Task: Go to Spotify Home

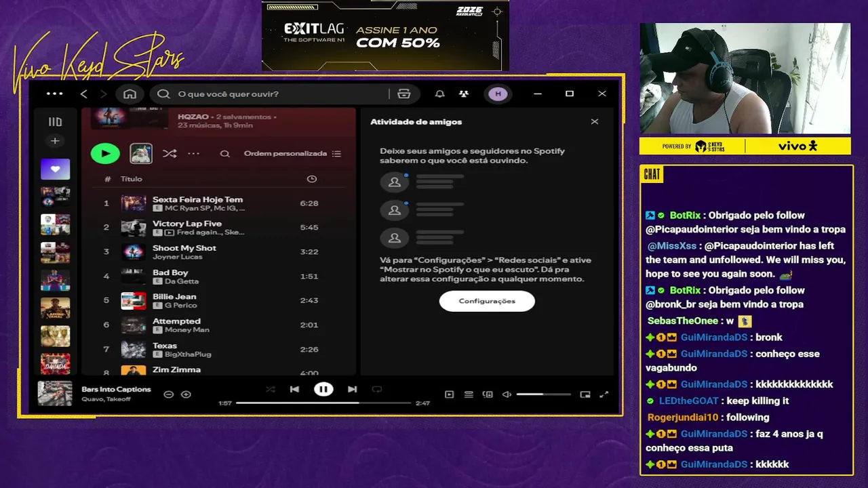Action: 130,94
